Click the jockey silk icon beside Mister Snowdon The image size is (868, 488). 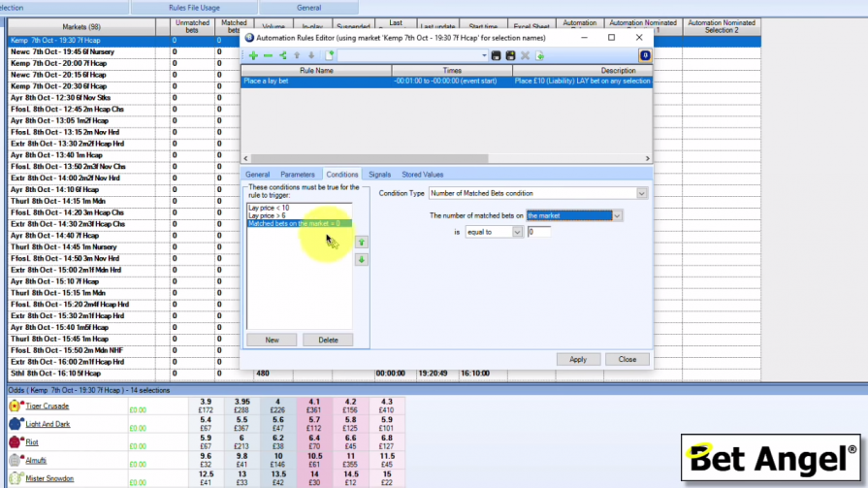pos(15,478)
